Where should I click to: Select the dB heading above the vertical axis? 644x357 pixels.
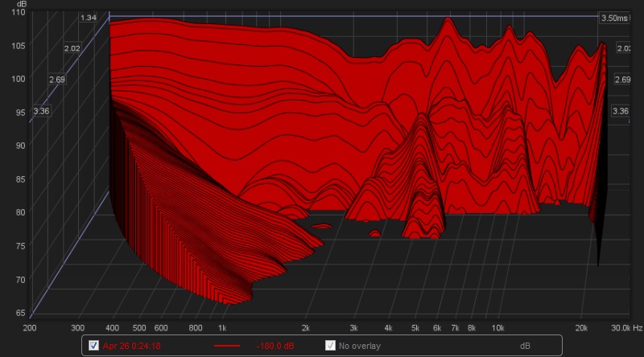[22, 4]
